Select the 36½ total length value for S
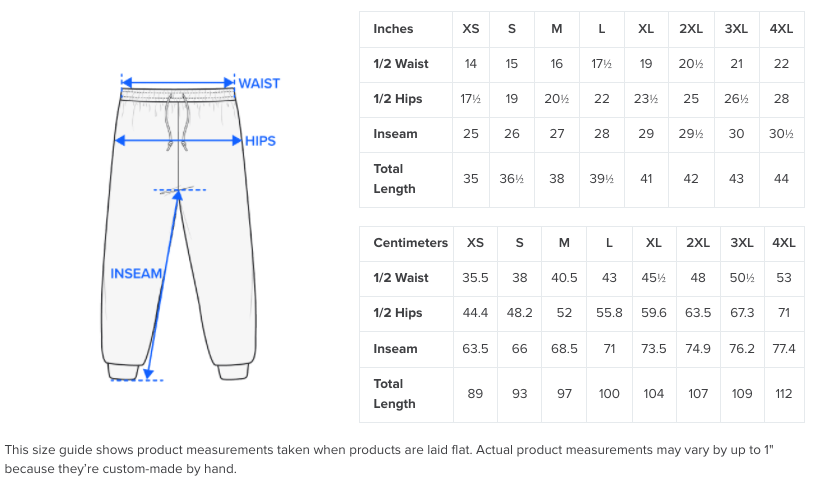The height and width of the screenshot is (483, 814). point(511,179)
